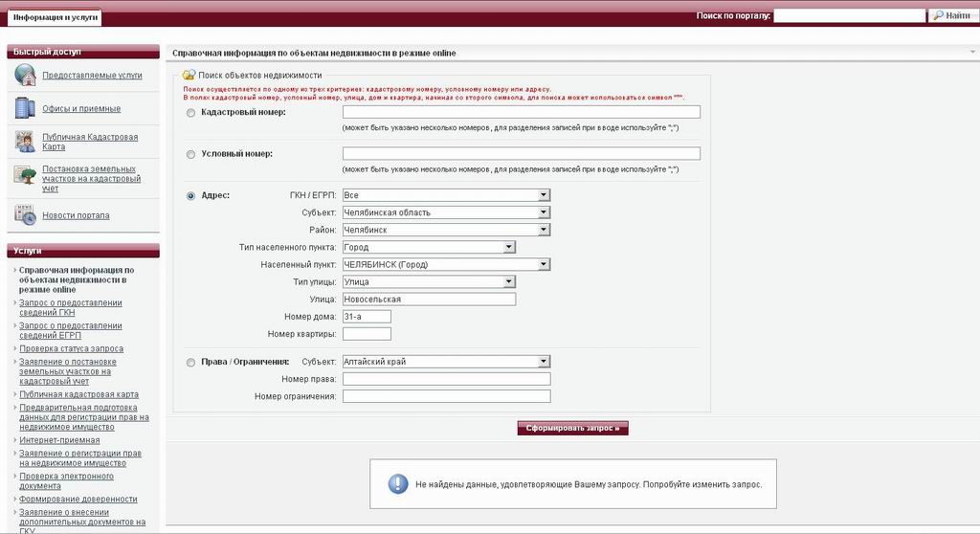Image resolution: width=980 pixels, height=534 pixels.
Task: Open the Информация и услуги tab
Action: pos(54,18)
